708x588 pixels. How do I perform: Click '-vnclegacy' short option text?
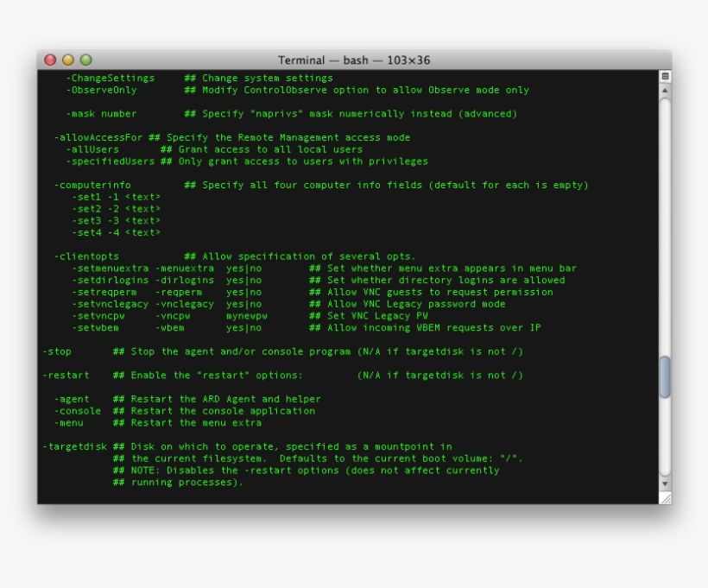[x=184, y=304]
